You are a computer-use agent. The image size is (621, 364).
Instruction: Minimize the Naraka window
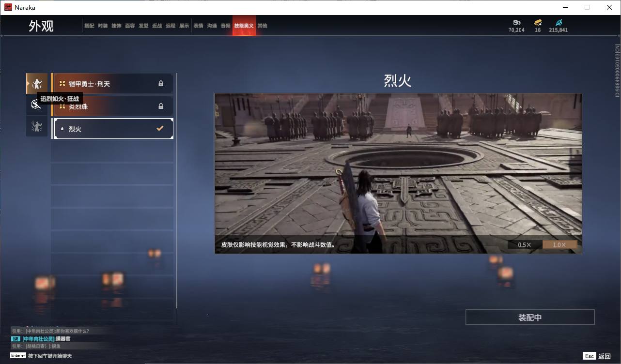coord(565,7)
